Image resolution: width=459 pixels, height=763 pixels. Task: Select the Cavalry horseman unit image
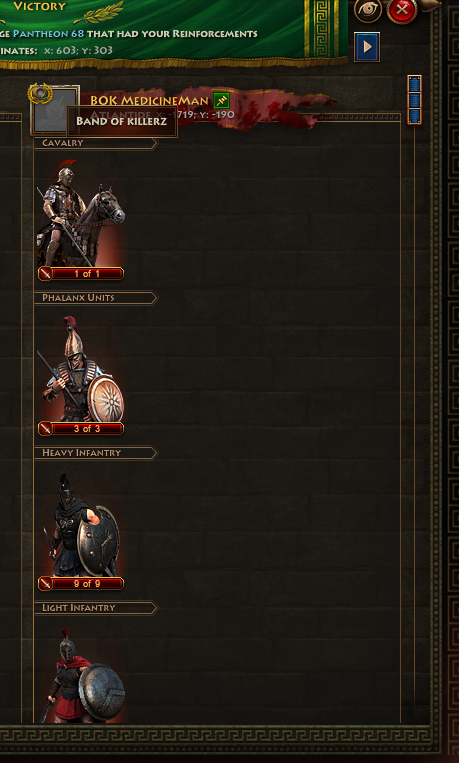tap(80, 213)
